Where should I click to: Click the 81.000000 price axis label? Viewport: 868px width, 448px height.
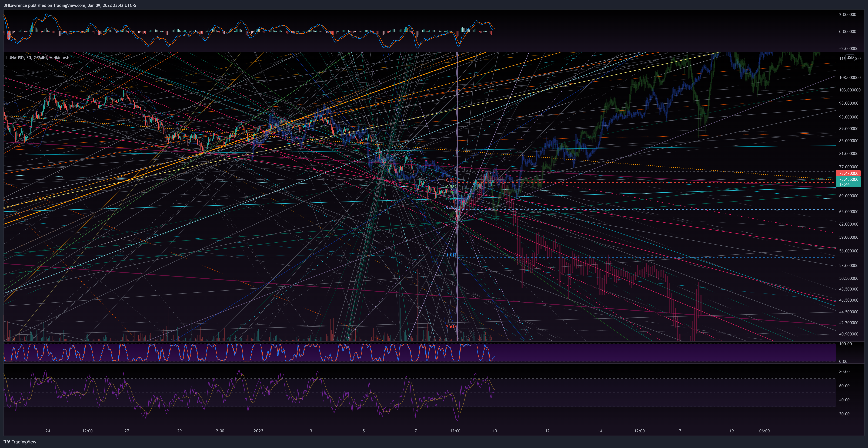[849, 153]
